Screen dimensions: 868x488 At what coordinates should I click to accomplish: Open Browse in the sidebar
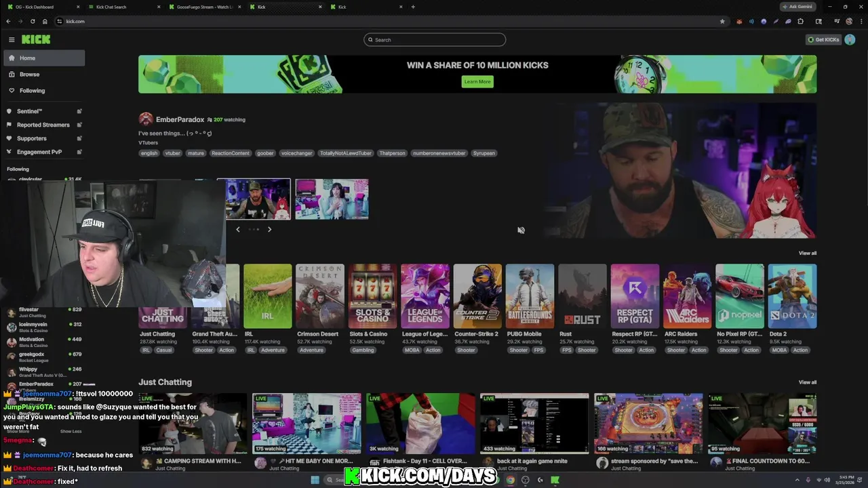tap(44, 75)
